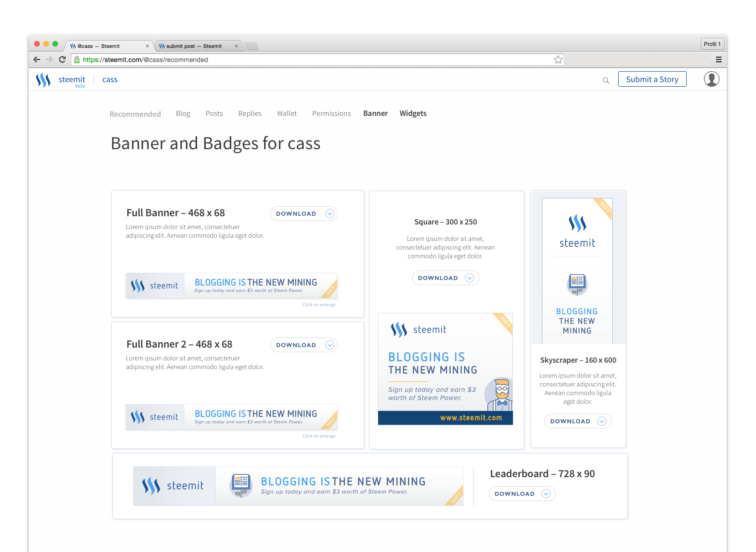Click the cass username link in header

(x=110, y=80)
